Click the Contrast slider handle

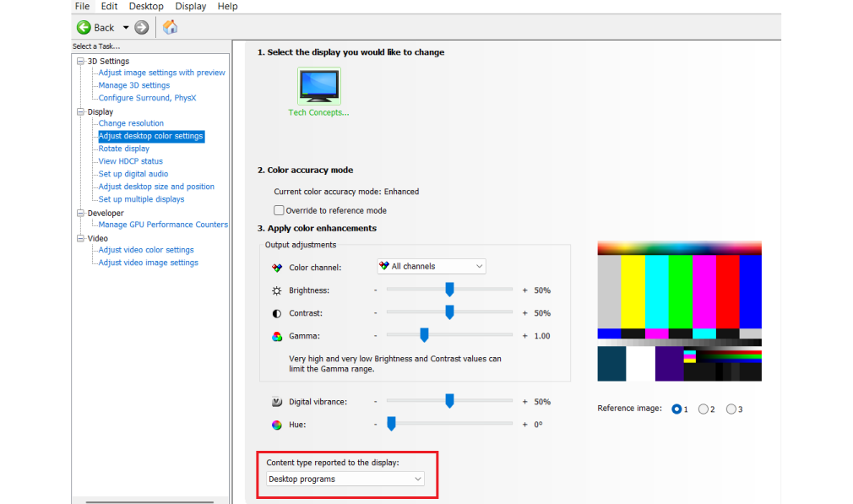click(449, 312)
